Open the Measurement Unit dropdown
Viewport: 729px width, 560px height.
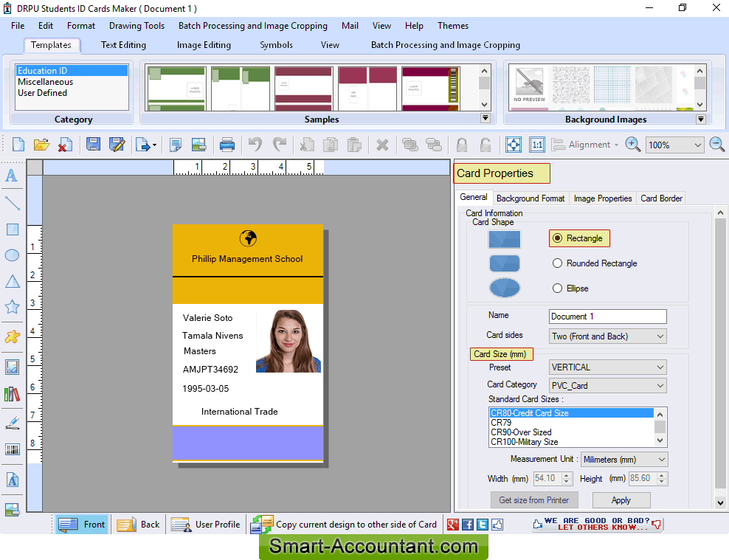[624, 460]
